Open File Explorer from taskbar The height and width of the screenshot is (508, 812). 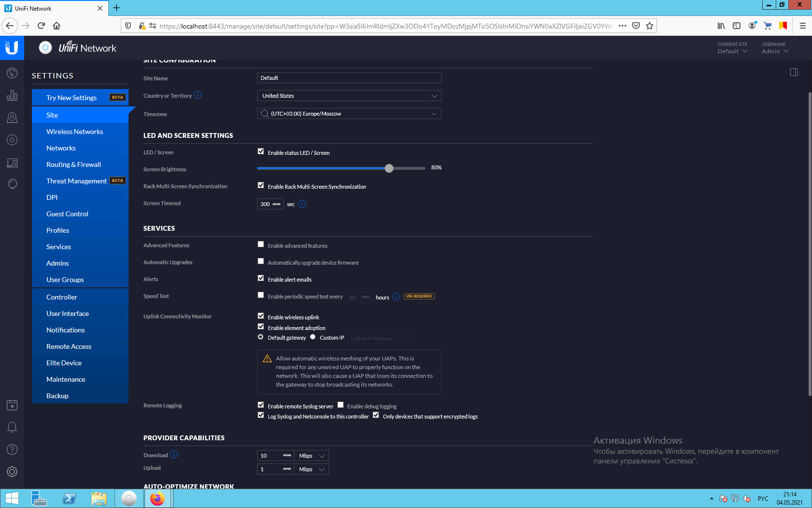click(x=99, y=498)
